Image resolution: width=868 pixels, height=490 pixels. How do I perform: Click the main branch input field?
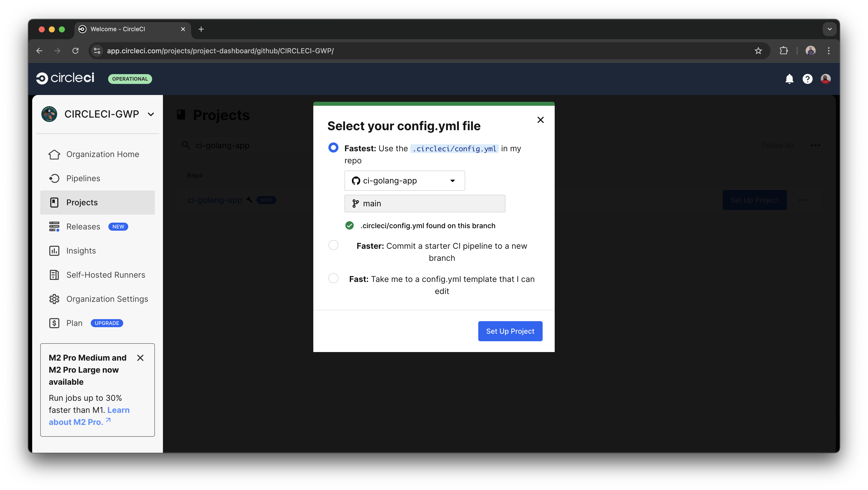(424, 203)
